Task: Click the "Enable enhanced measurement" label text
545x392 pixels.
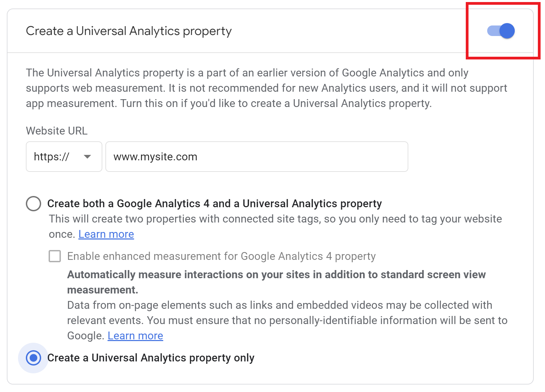Action: pyautogui.click(x=221, y=256)
